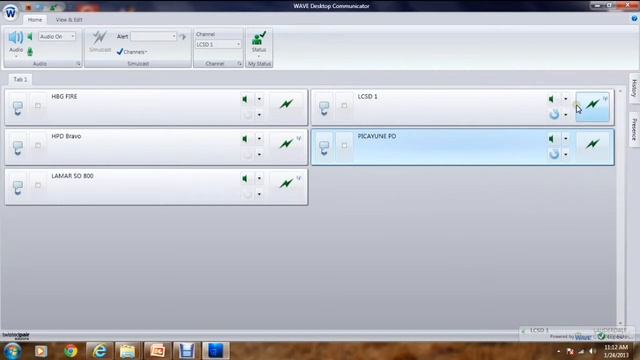The image size is (640, 360).
Task: Open the Audio group dialog launcher
Action: [x=78, y=64]
